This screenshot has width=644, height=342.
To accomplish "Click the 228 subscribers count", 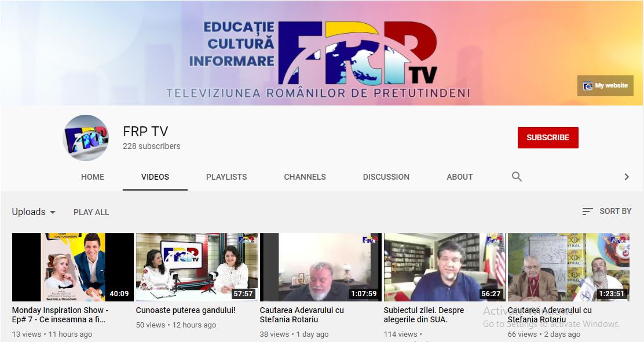I will coord(152,146).
